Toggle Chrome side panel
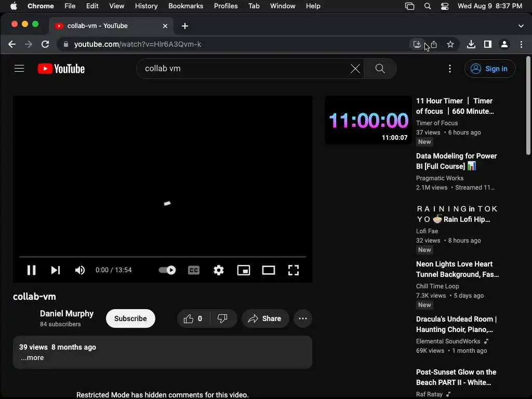 pos(487,44)
